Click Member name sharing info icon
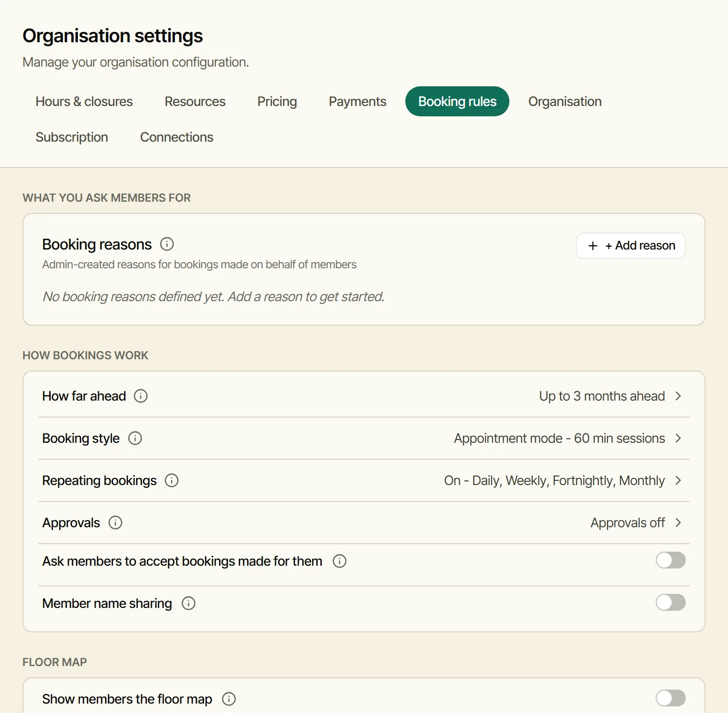The height and width of the screenshot is (713, 728). pos(189,603)
